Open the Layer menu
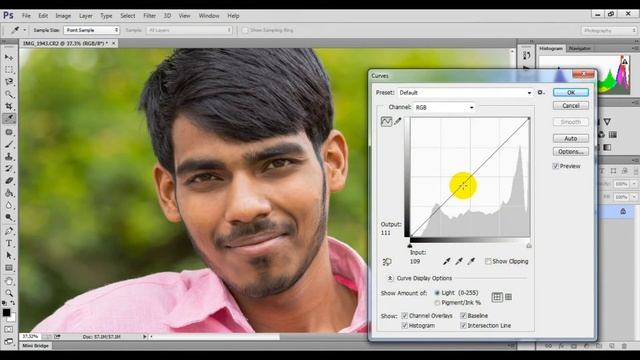This screenshot has width=640, height=360. 85,16
